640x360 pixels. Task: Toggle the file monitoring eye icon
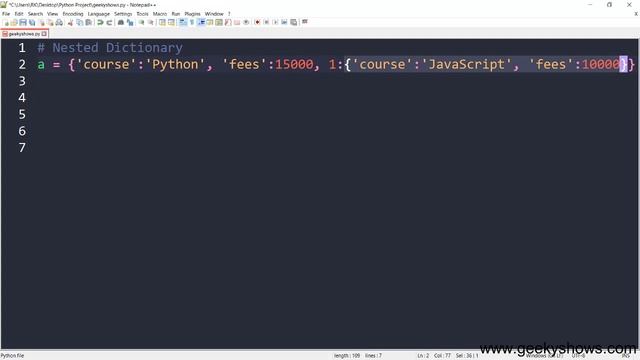tap(246, 22)
